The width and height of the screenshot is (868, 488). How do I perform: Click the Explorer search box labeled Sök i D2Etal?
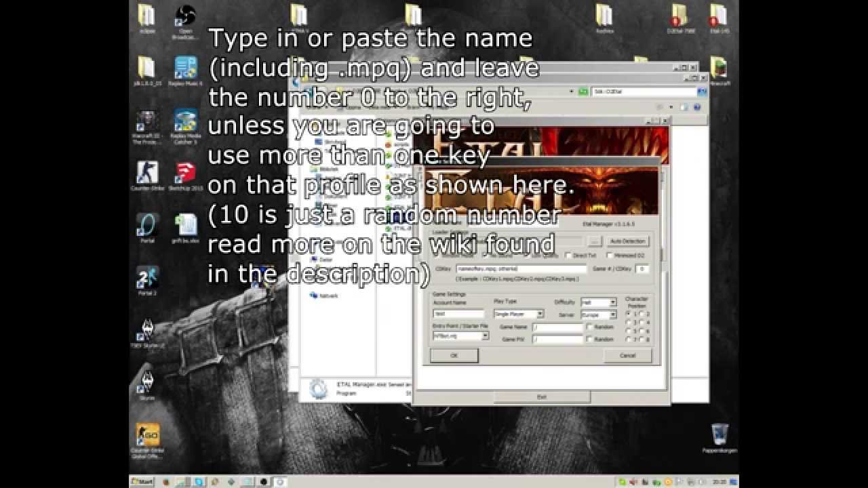tap(644, 90)
